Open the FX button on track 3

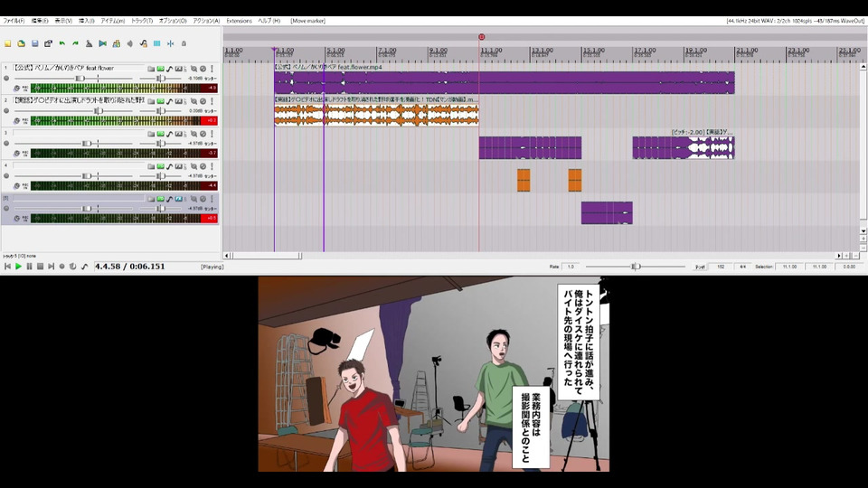[179, 134]
